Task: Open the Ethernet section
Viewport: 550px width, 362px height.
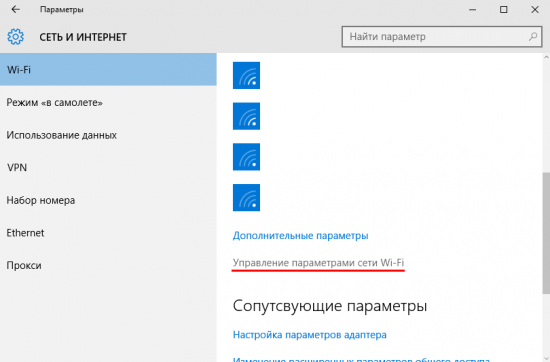Action: (x=108, y=233)
